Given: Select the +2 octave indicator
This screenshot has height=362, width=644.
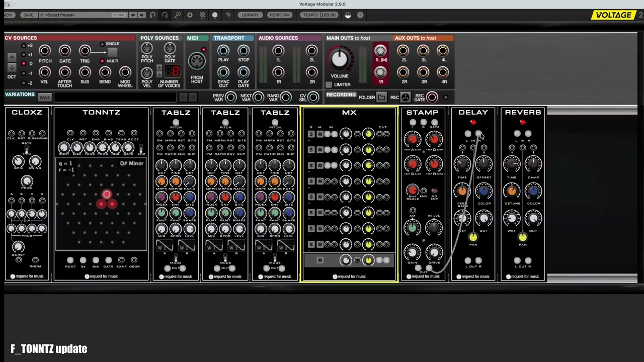Looking at the screenshot, I should coord(24,46).
